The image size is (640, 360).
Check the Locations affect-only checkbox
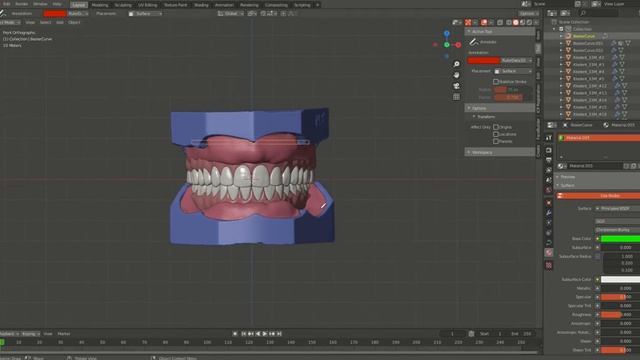[496, 134]
